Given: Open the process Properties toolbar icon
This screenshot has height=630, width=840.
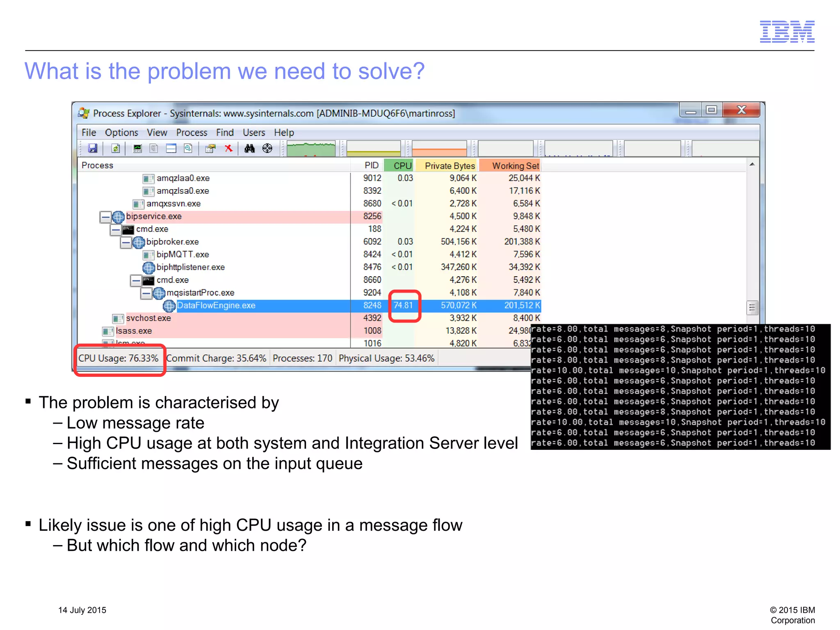Looking at the screenshot, I should [210, 149].
